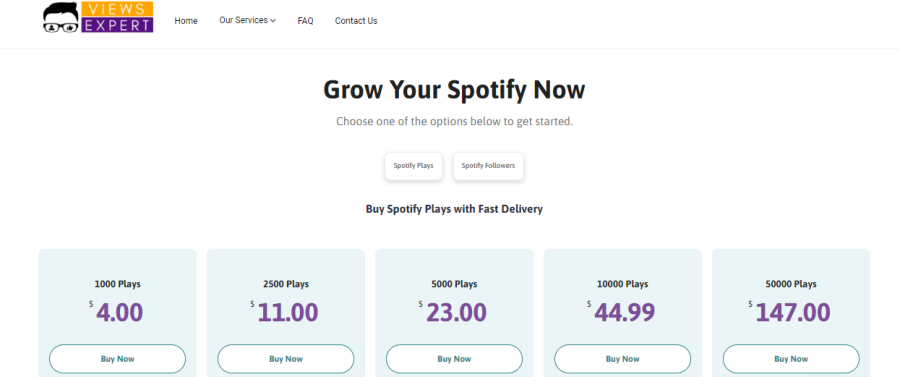Click the Our Services chevron arrow

pyautogui.click(x=273, y=21)
